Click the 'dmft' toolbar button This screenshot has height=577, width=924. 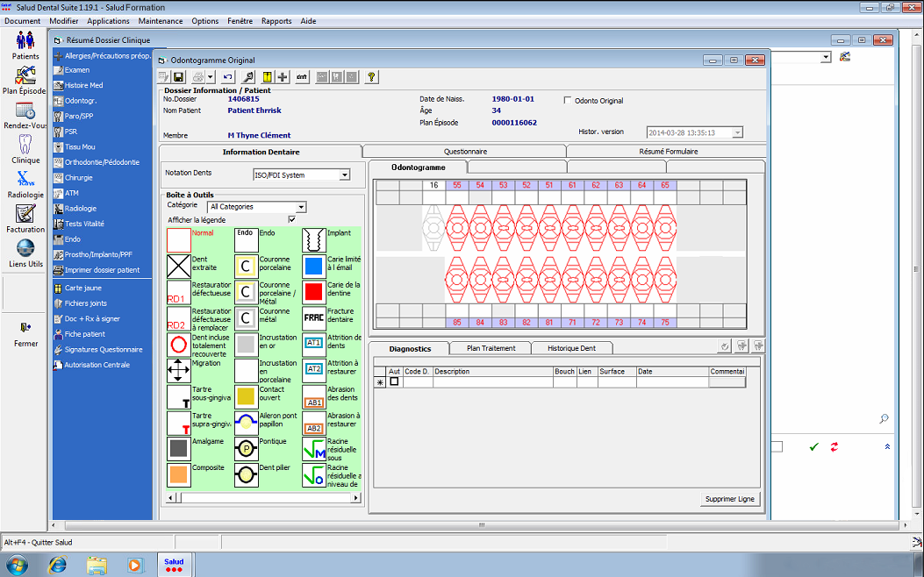click(302, 77)
